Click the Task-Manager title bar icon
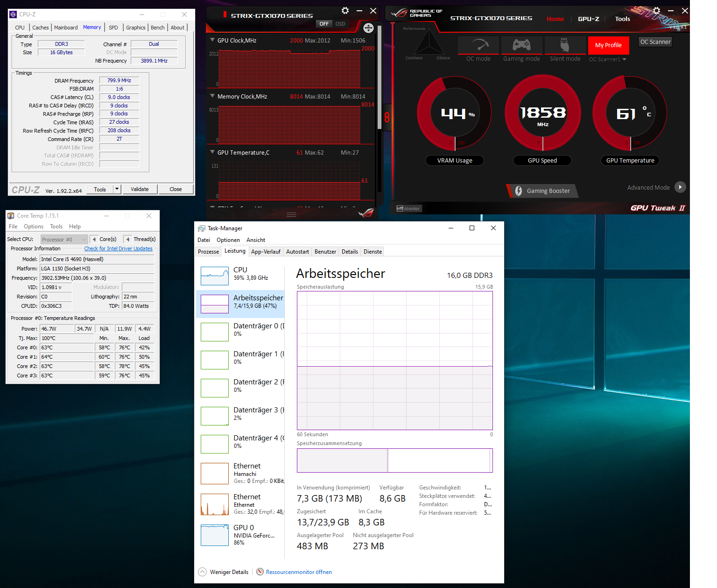The width and height of the screenshot is (717, 588). [201, 228]
